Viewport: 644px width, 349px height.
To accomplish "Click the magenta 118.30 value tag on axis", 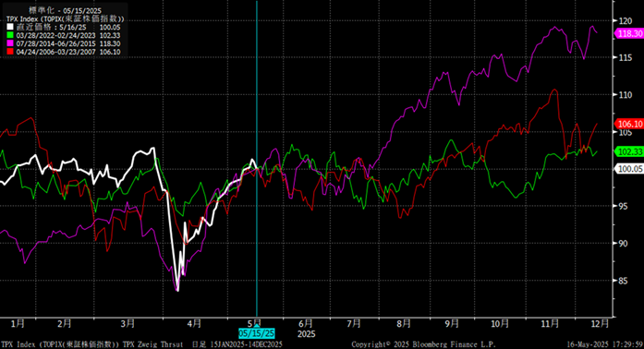I will (629, 33).
